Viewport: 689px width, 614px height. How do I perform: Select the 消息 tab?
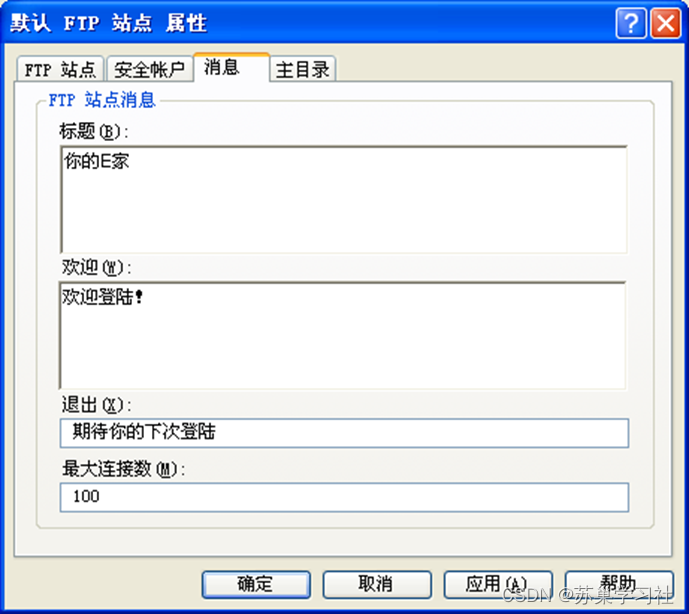tap(232, 67)
